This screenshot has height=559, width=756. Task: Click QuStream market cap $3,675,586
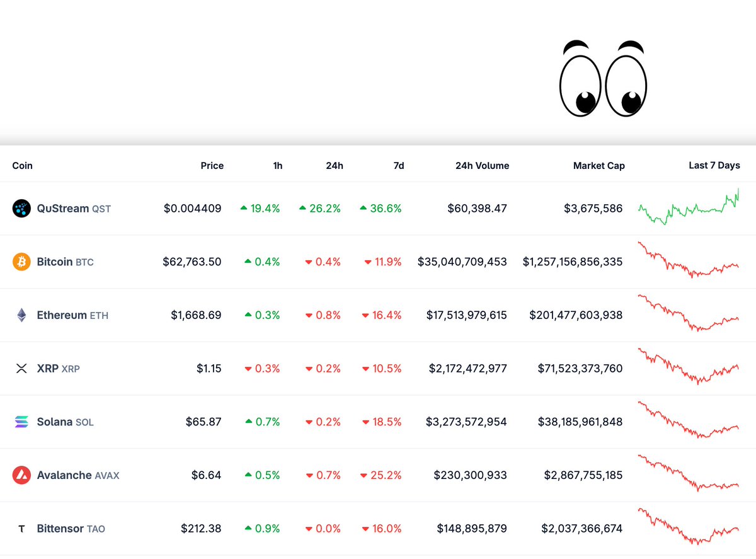coord(593,209)
